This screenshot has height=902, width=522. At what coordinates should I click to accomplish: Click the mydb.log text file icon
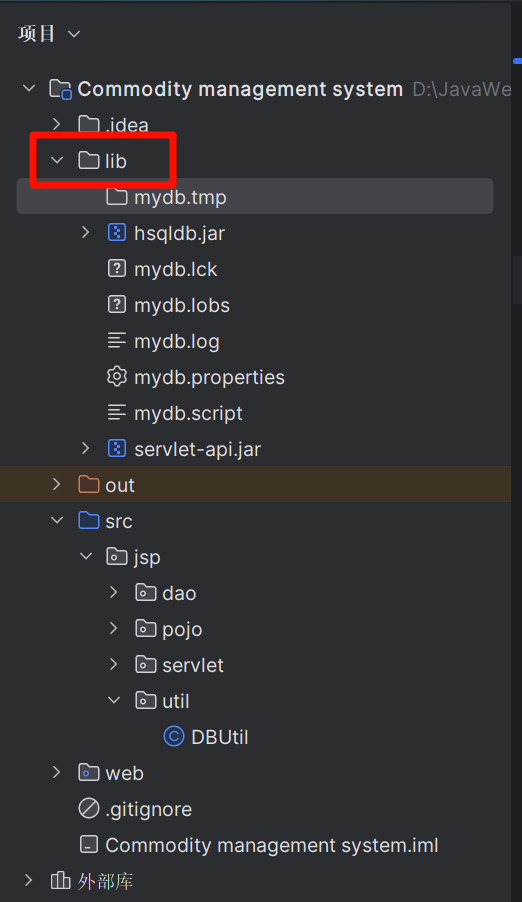pos(117,341)
